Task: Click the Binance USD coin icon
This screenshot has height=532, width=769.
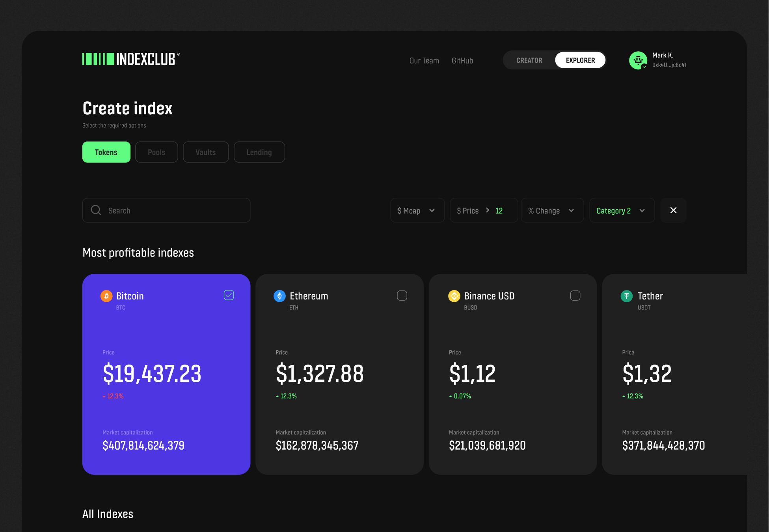Action: (x=454, y=296)
